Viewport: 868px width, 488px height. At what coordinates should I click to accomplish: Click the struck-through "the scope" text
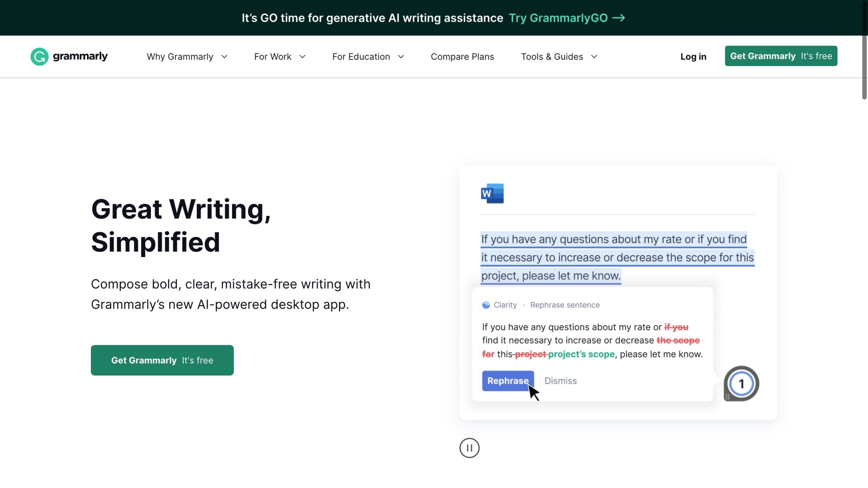click(x=678, y=340)
